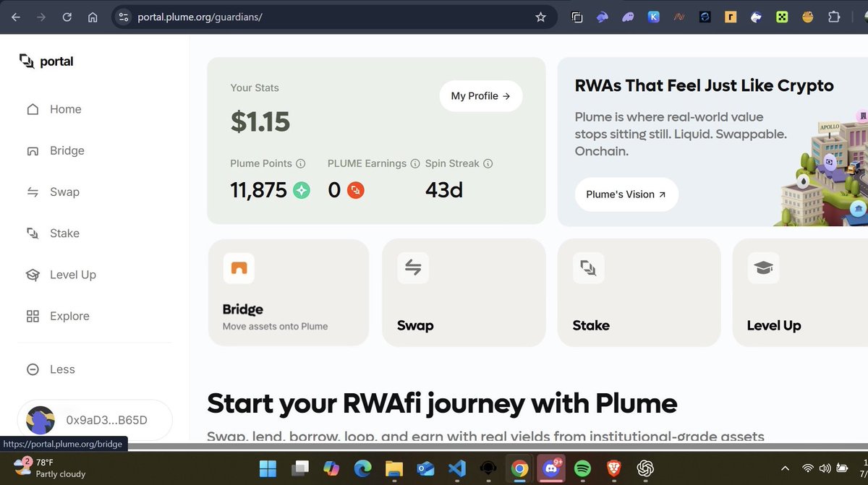The height and width of the screenshot is (485, 868).
Task: Open the Level Up card
Action: (x=800, y=293)
